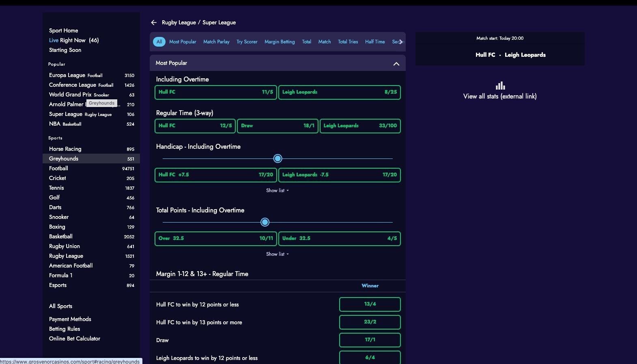Open Online Bet Calculator

click(75, 339)
